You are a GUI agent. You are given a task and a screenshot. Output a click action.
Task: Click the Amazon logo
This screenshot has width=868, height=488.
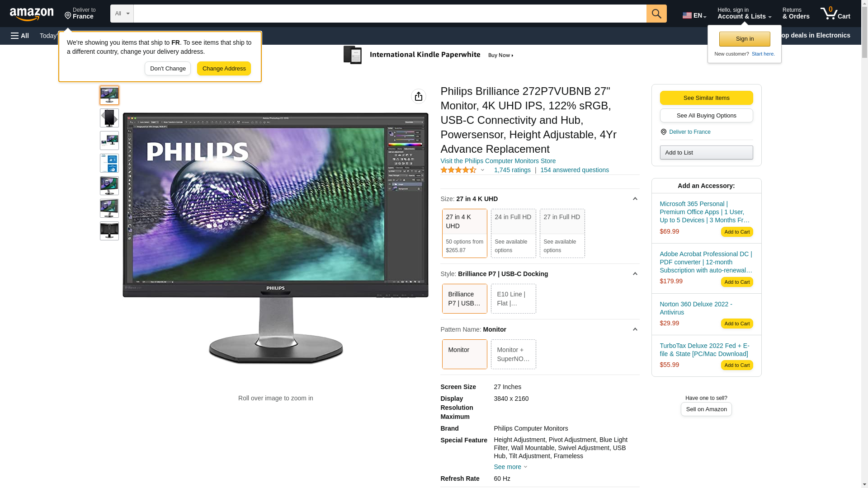[x=32, y=14]
